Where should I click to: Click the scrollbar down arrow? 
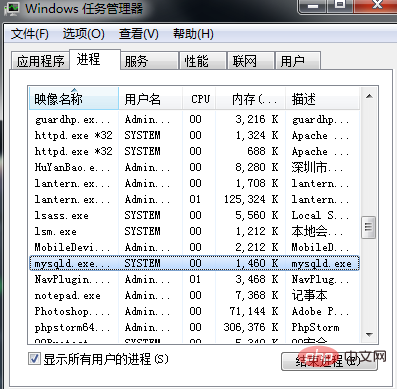click(x=369, y=334)
